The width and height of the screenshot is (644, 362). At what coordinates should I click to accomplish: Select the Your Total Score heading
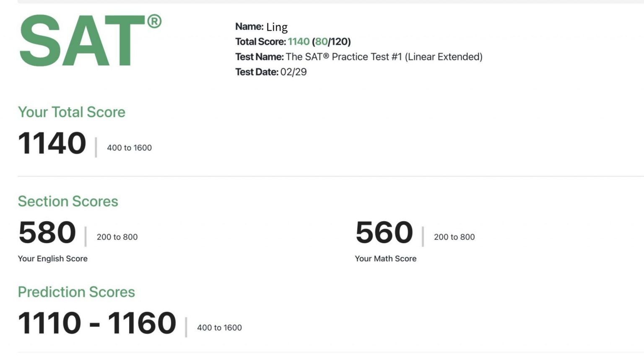[72, 112]
